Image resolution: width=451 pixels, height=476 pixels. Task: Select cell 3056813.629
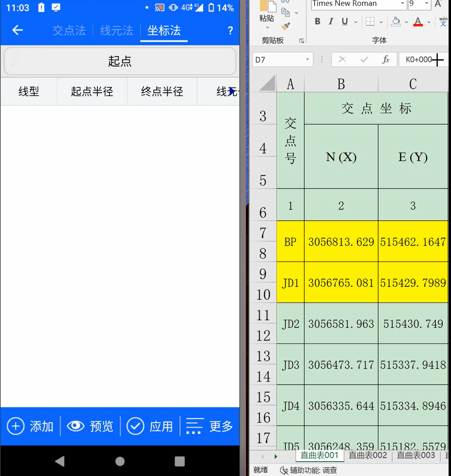(x=341, y=242)
